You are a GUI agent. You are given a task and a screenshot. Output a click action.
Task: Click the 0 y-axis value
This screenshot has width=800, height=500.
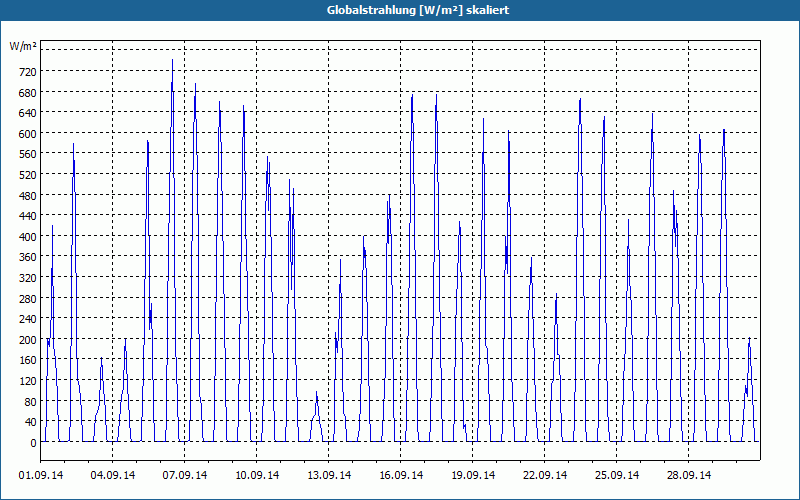[33, 443]
